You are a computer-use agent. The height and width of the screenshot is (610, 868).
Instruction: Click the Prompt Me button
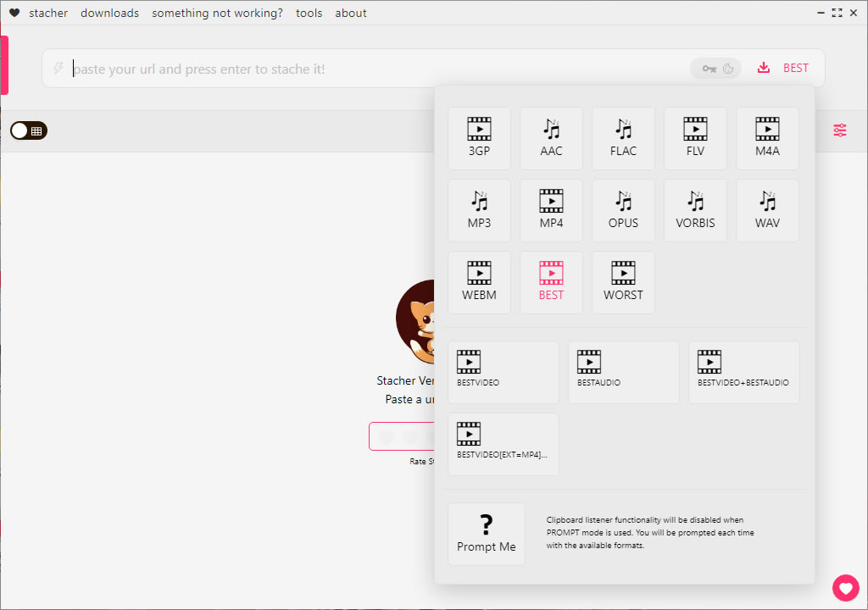coord(487,534)
